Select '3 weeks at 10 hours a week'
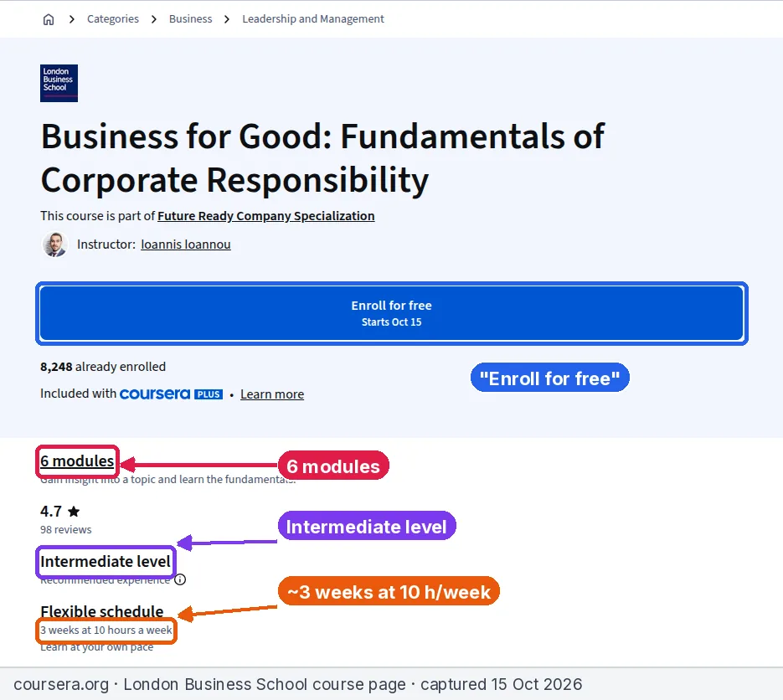This screenshot has width=783, height=700. (106, 631)
